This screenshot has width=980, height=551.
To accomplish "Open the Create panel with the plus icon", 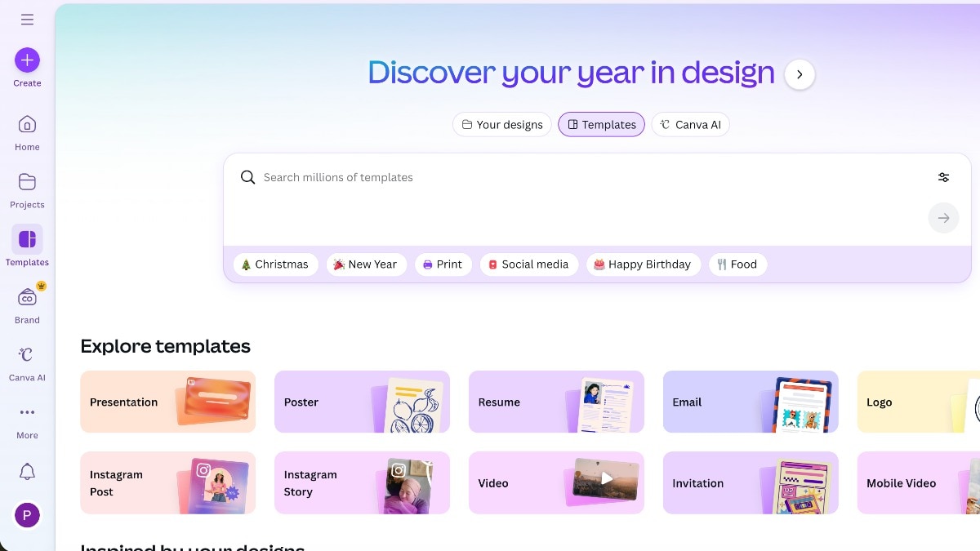I will point(27,60).
